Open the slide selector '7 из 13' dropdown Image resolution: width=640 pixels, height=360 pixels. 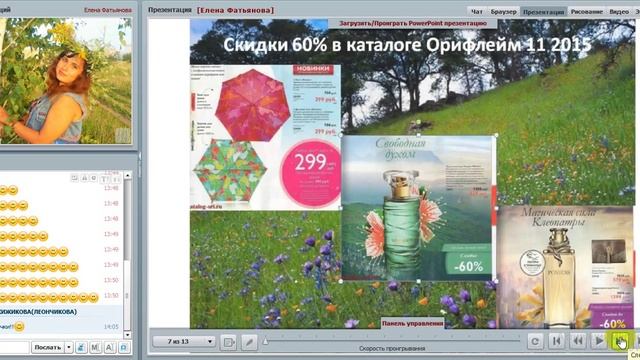184,341
